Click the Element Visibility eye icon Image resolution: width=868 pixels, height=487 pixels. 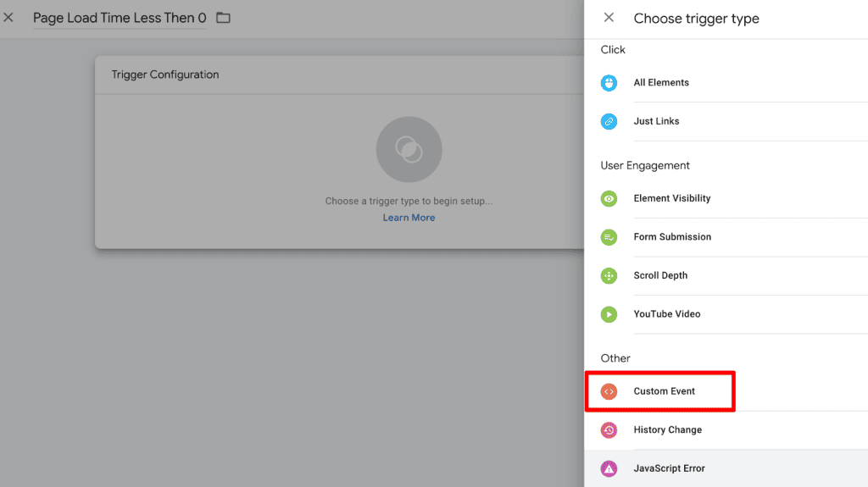(609, 198)
